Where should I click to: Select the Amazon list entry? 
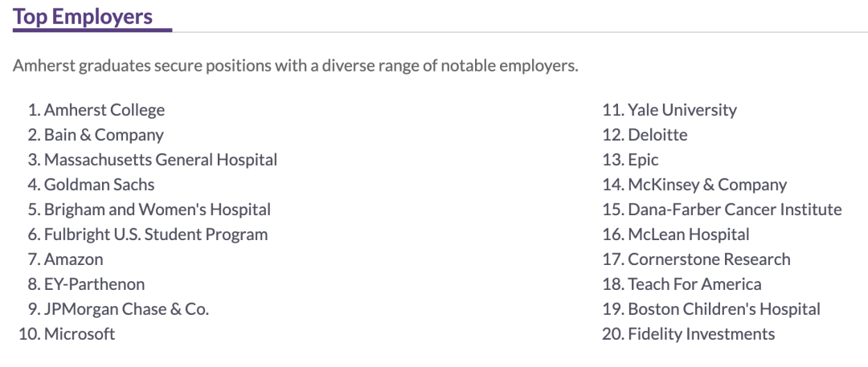pyautogui.click(x=73, y=259)
